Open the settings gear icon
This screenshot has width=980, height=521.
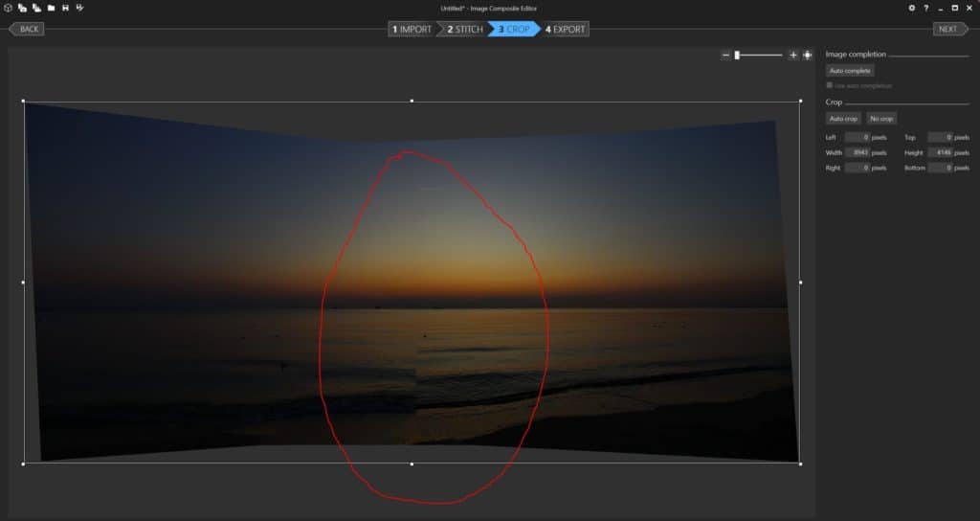[x=911, y=8]
